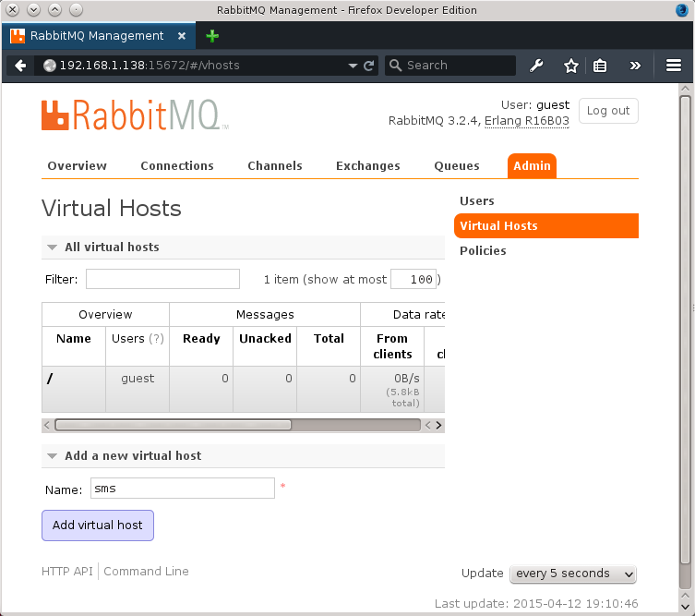Open Policies in the admin sidebar
The width and height of the screenshot is (695, 616).
[x=483, y=250]
